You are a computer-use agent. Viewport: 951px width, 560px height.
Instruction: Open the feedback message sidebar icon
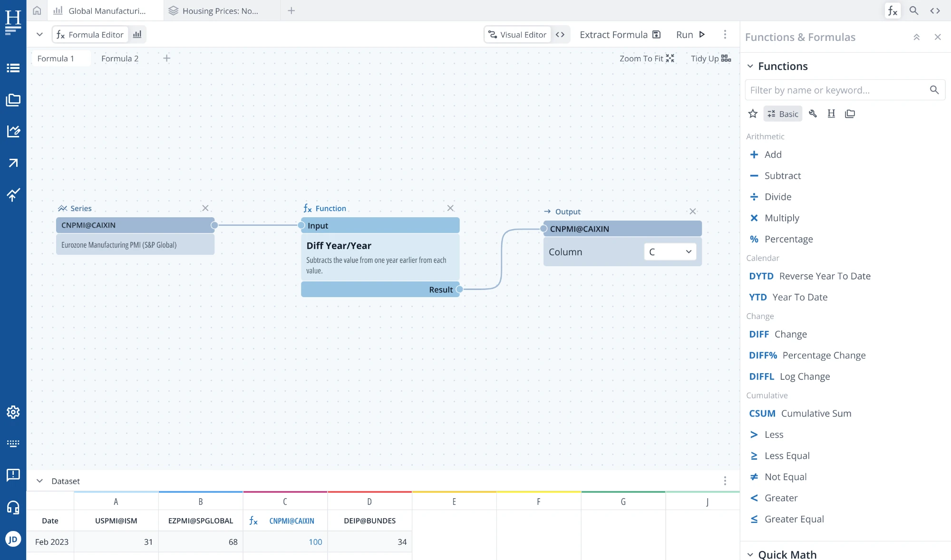coord(13,475)
